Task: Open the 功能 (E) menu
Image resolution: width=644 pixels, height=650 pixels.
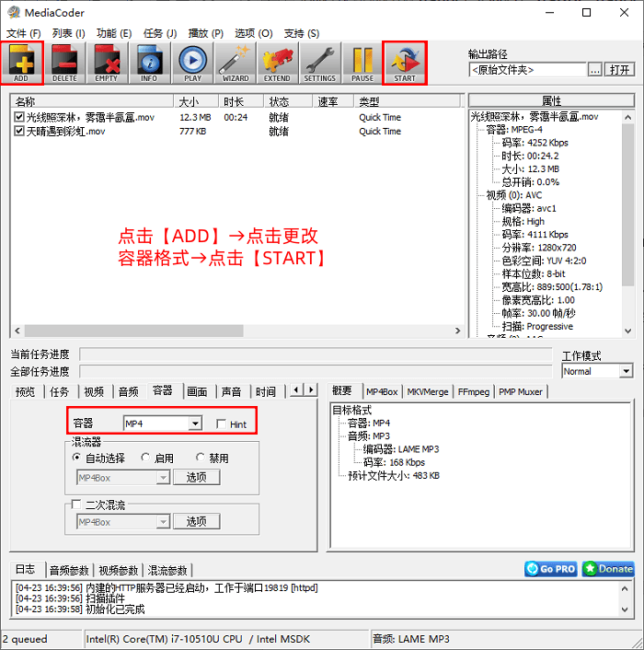Action: [114, 33]
